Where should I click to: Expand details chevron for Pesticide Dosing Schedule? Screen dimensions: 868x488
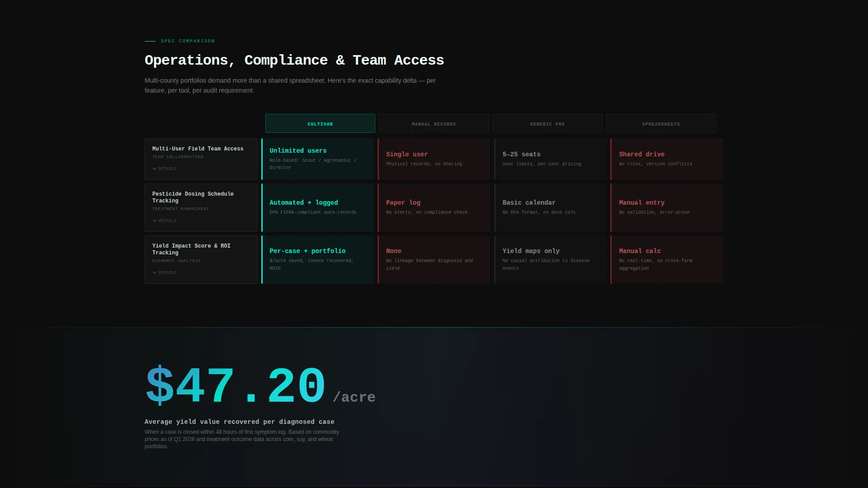155,221
